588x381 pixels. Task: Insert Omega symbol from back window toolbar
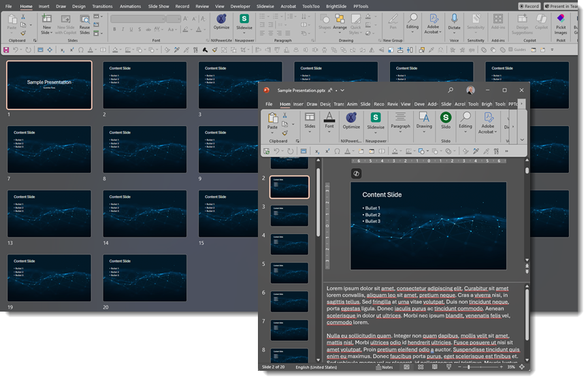coord(80,50)
